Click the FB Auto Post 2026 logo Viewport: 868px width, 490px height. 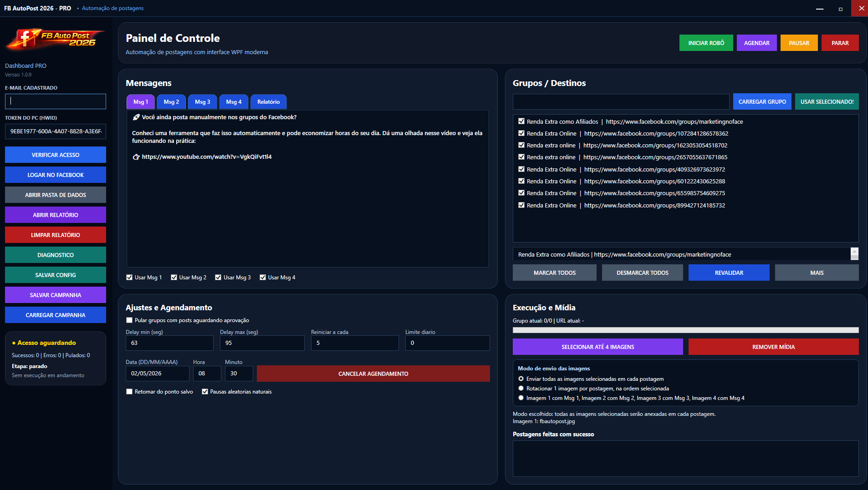55,39
